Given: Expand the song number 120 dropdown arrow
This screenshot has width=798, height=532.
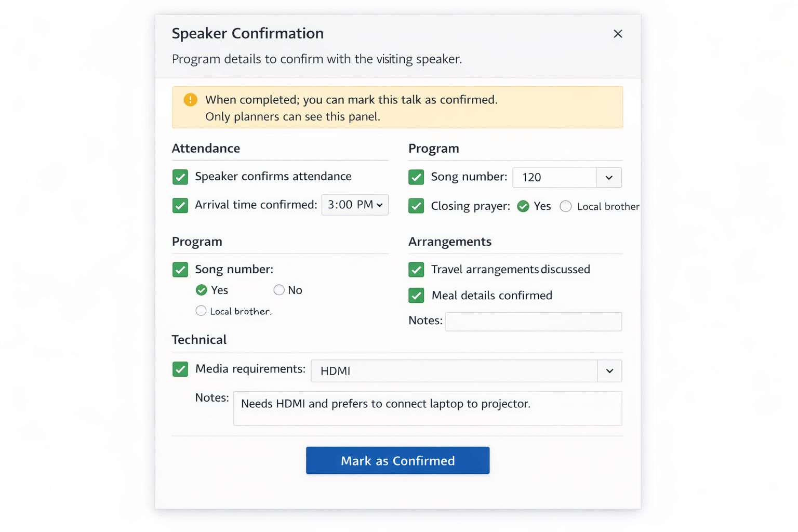Looking at the screenshot, I should (609, 178).
